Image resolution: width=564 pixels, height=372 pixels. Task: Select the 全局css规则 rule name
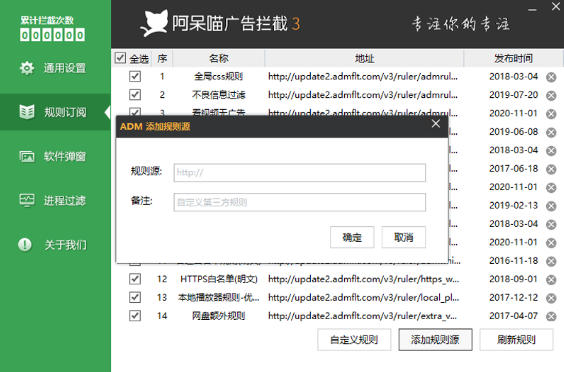coord(219,76)
